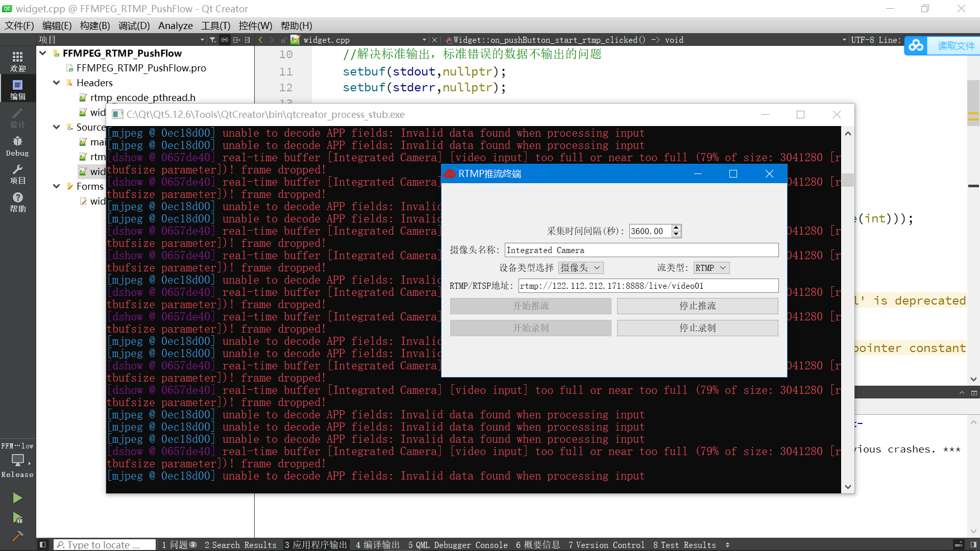
Task: Click the RTMP/RTSP地址 input field
Action: coord(648,285)
